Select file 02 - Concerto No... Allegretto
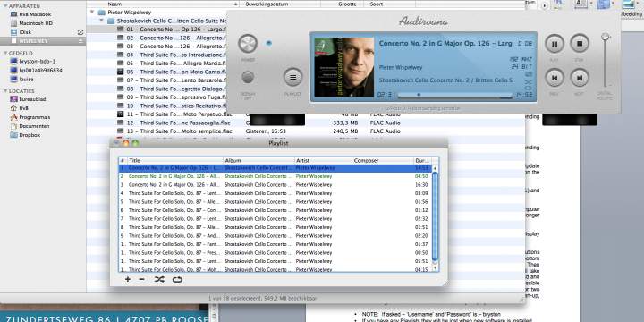Screen dimensions: 644x322 [171, 38]
